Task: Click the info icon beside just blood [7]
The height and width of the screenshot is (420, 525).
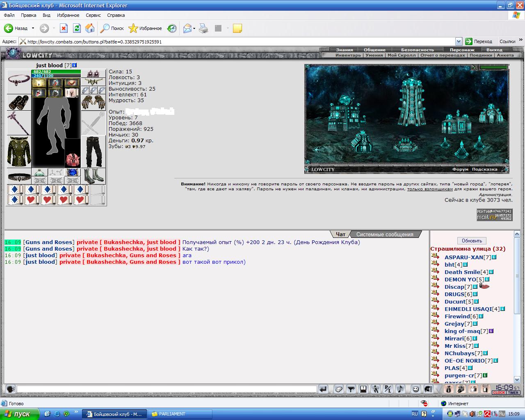Action: pyautogui.click(x=74, y=65)
